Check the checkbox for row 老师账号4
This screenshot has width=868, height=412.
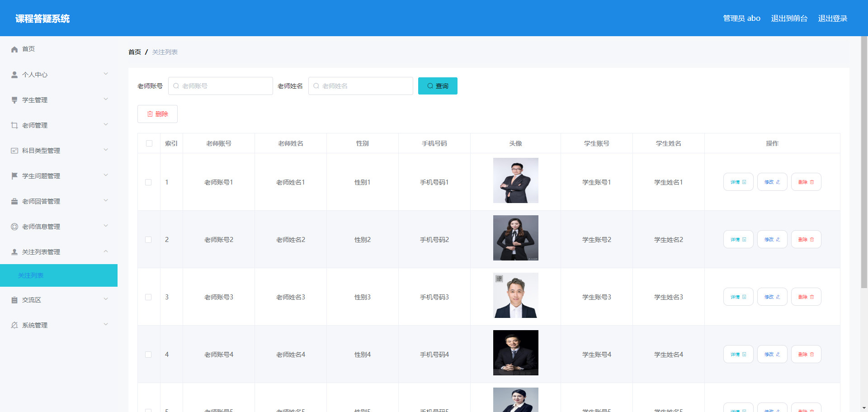coord(148,355)
